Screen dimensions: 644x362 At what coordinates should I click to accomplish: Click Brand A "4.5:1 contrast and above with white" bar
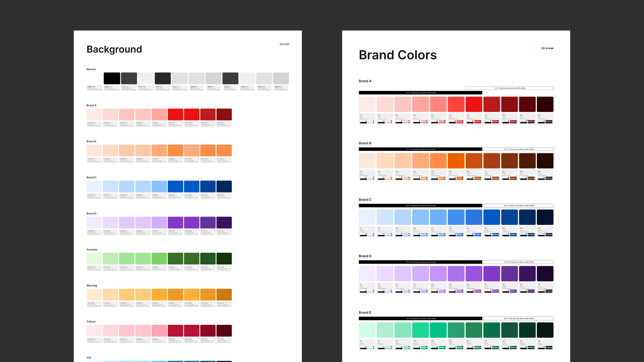(509, 88)
